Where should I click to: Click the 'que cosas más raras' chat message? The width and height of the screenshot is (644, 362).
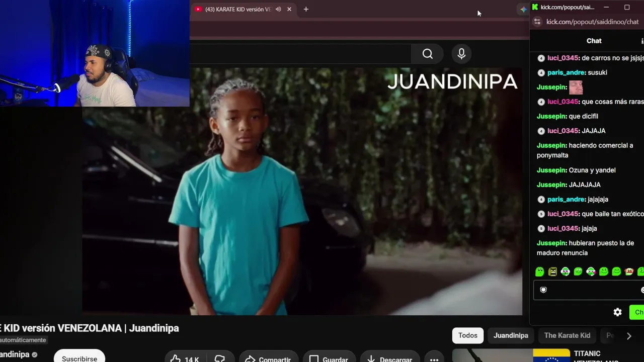[x=612, y=102]
